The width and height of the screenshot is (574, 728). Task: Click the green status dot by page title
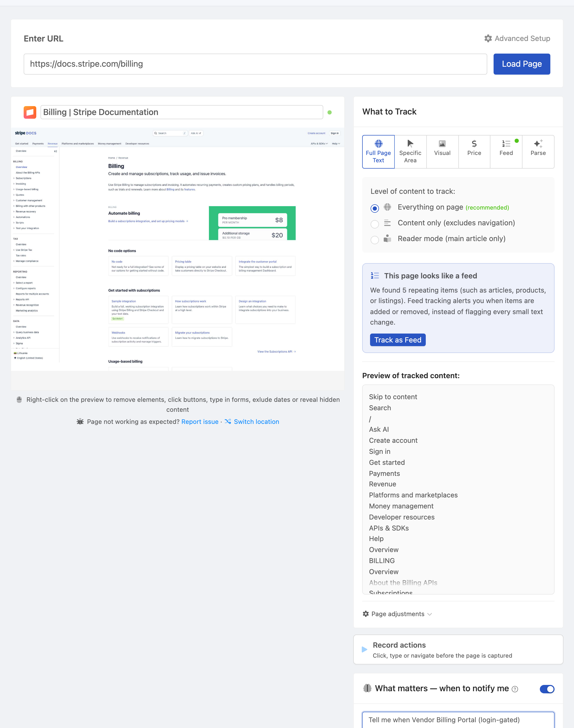tap(329, 112)
